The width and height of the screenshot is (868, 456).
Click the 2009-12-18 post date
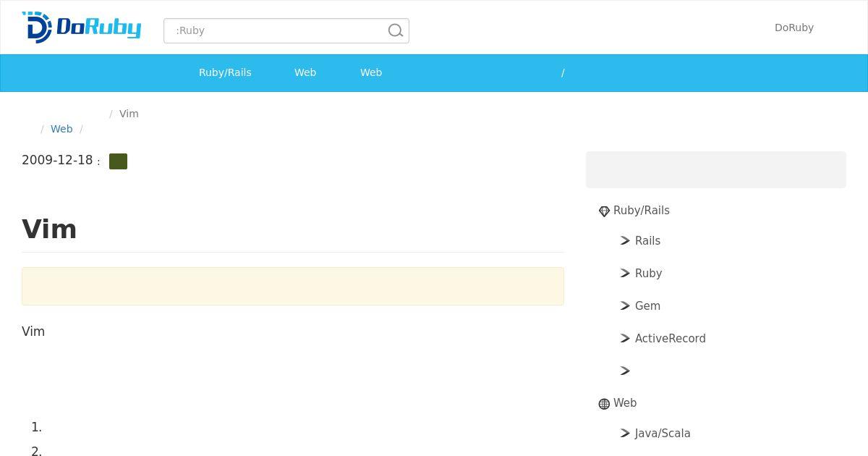pos(57,160)
